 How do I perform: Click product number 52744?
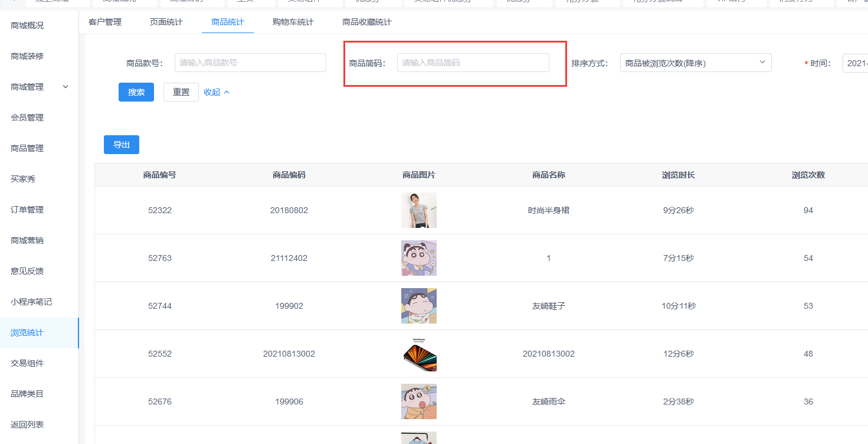(159, 306)
